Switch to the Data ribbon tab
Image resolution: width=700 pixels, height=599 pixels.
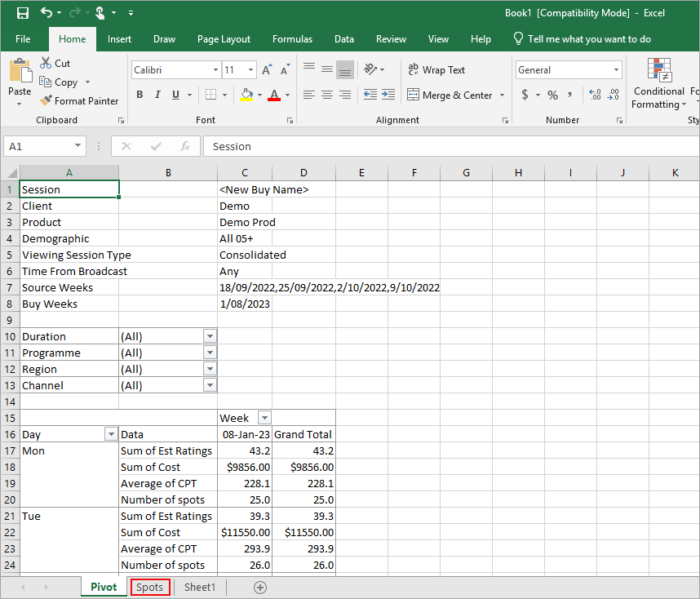[x=344, y=39]
